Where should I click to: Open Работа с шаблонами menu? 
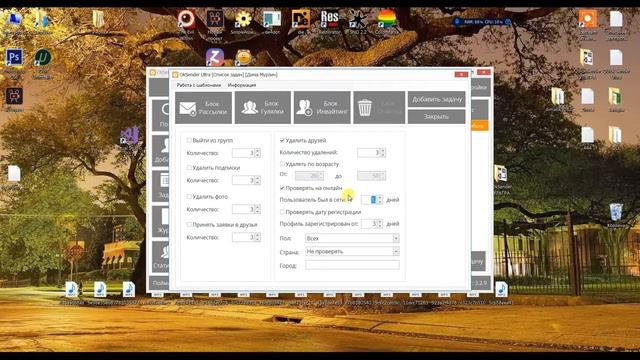pos(199,85)
